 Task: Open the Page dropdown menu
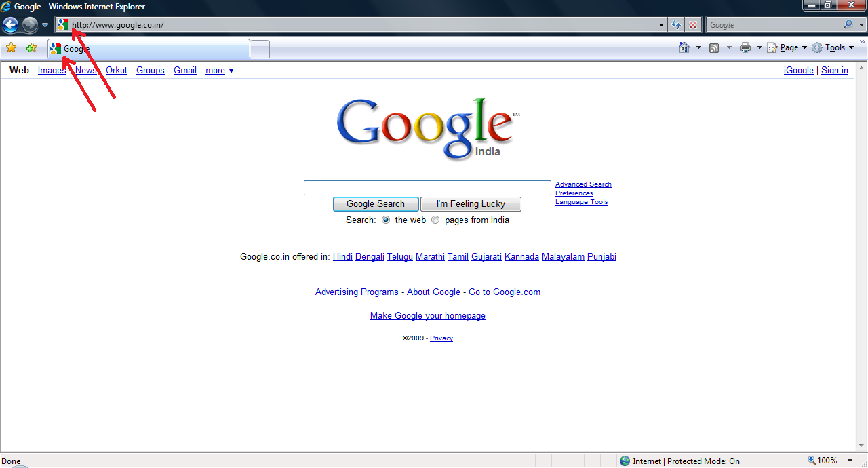click(787, 47)
